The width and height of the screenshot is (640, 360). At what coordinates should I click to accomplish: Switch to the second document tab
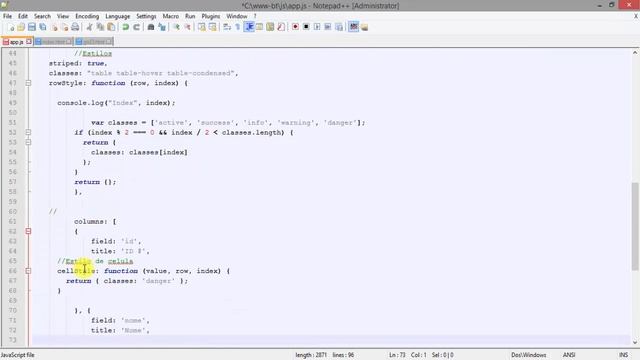click(53, 42)
